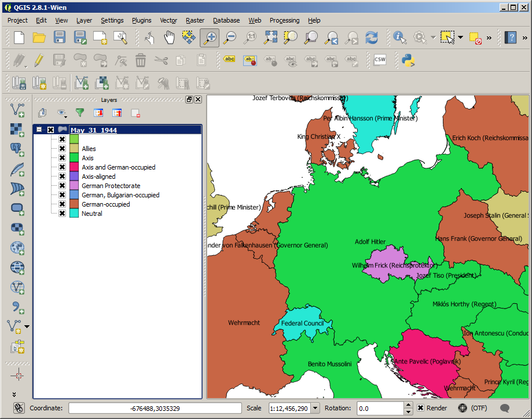This screenshot has height=419, width=532.
Task: Open the Processing menu
Action: click(284, 20)
